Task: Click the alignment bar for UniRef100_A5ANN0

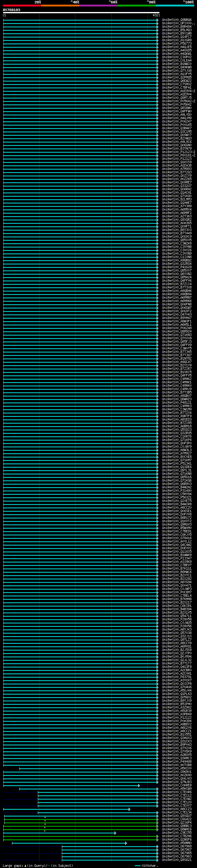Action: (69, 843)
